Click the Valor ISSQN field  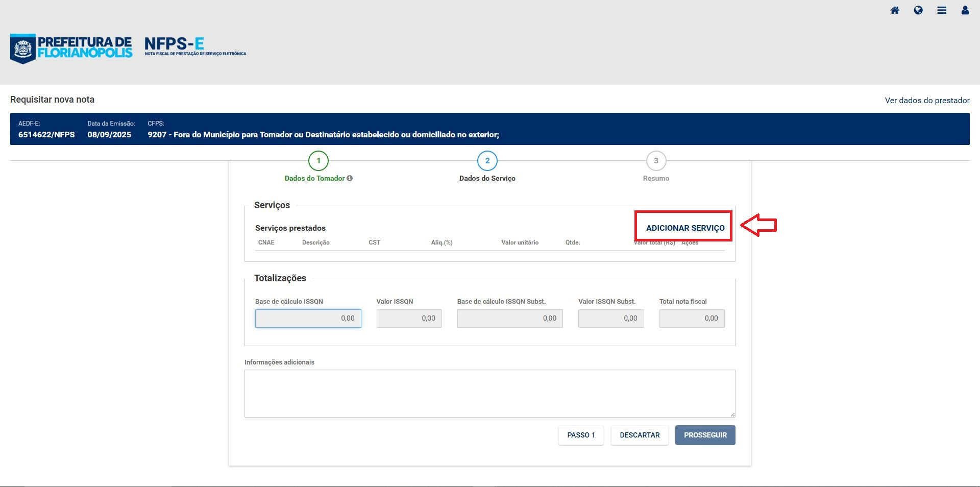pos(409,319)
